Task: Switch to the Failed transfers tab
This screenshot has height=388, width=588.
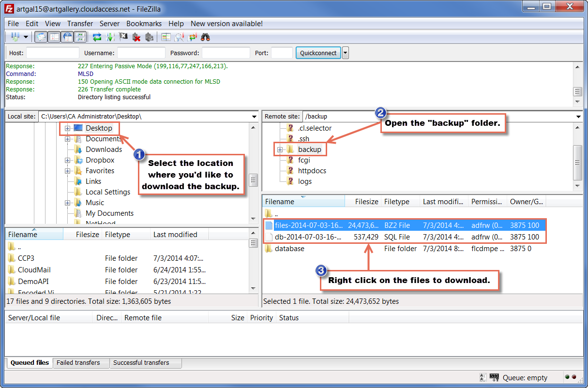Action: pyautogui.click(x=78, y=363)
